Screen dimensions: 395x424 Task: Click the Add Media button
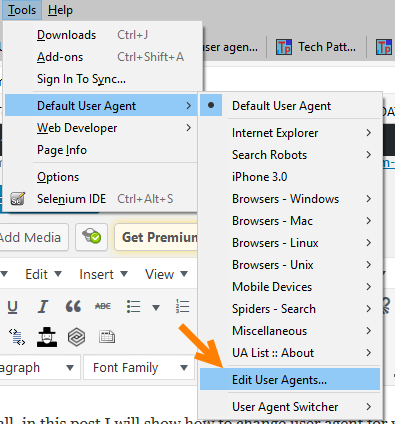tap(33, 237)
